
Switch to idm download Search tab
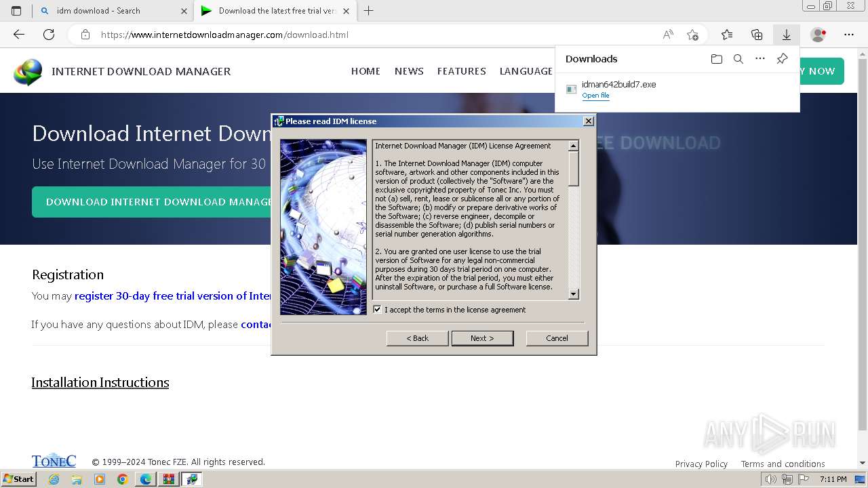click(x=113, y=11)
